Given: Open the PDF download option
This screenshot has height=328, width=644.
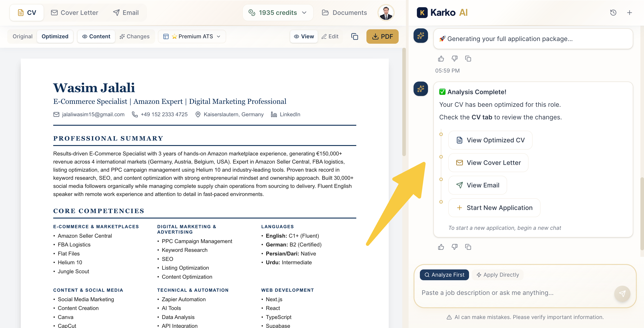Looking at the screenshot, I should coord(382,36).
